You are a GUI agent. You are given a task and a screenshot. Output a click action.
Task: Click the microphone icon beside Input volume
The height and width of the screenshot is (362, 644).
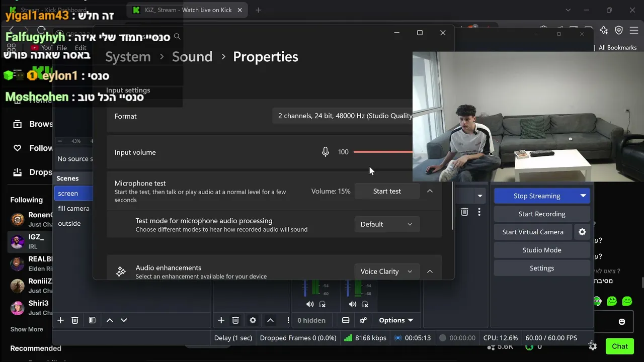pos(326,152)
